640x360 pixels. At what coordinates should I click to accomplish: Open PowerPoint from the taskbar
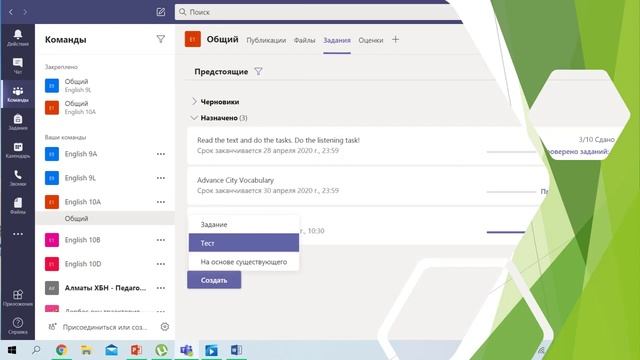[x=136, y=350]
